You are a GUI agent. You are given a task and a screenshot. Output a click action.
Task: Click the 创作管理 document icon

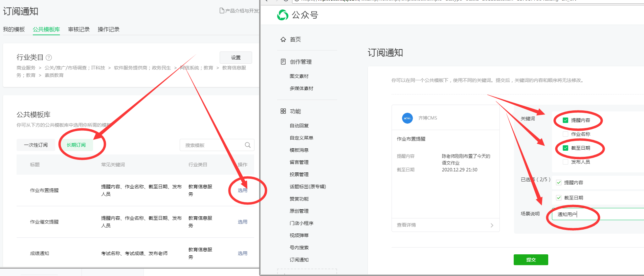point(283,62)
